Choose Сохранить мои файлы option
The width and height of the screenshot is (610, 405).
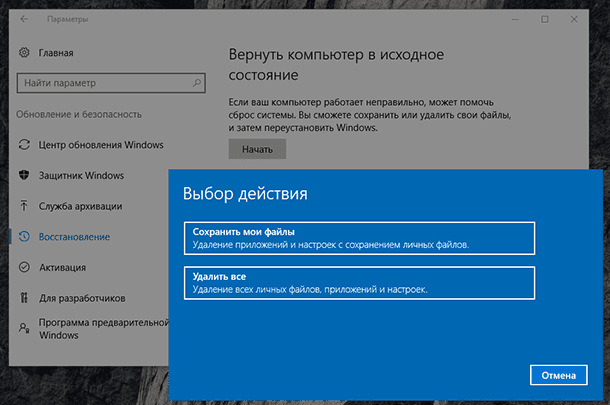point(359,238)
